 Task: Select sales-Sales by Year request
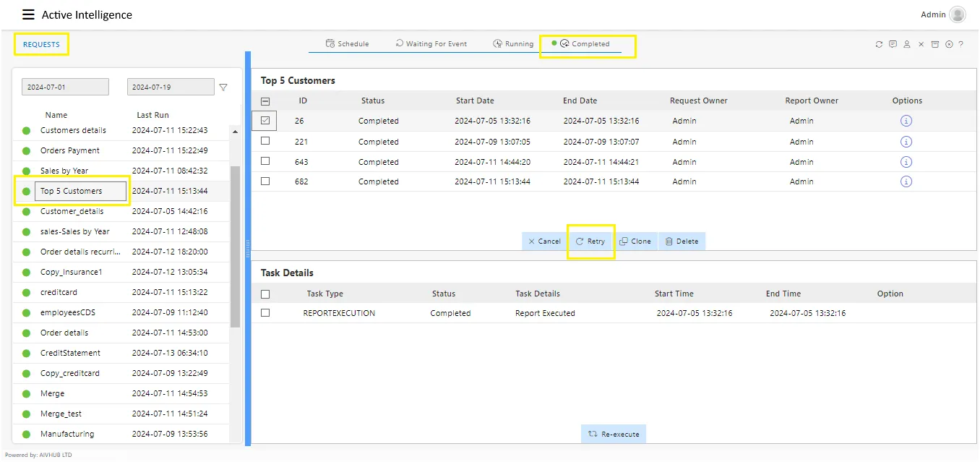(x=75, y=232)
